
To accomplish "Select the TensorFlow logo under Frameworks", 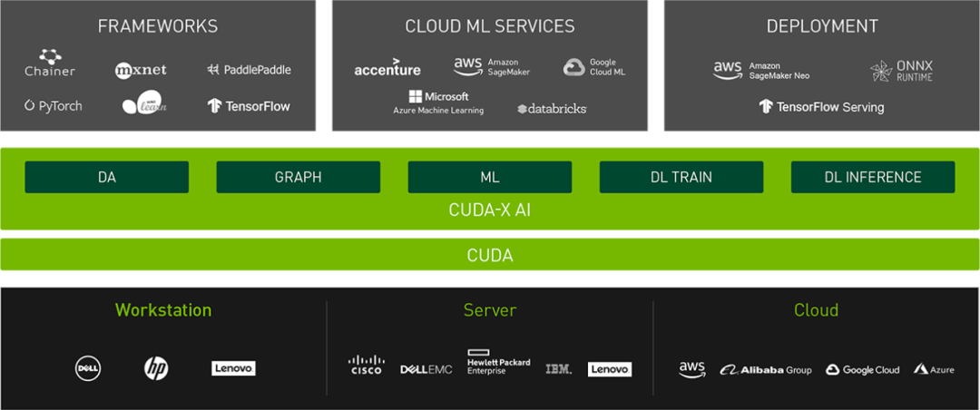I will [249, 105].
